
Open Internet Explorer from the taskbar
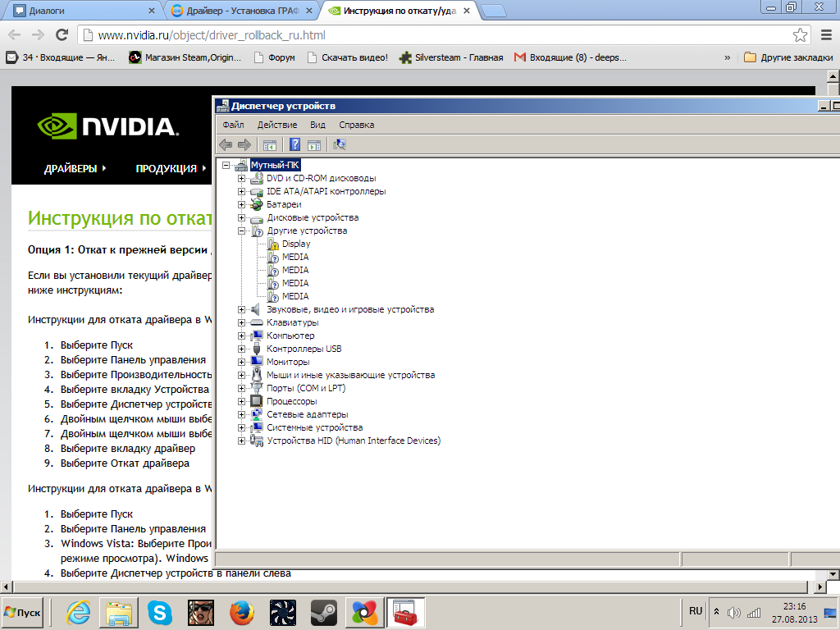point(78,612)
